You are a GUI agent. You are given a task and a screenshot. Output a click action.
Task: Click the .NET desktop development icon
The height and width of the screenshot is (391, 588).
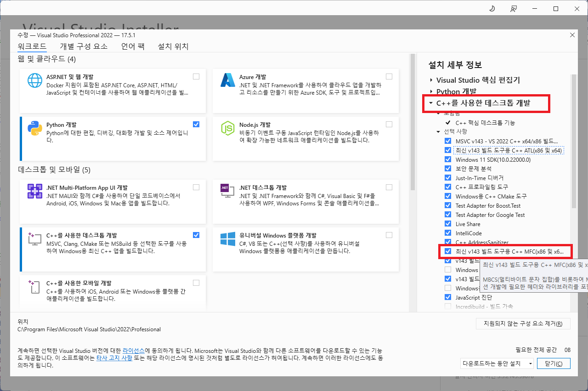(228, 192)
